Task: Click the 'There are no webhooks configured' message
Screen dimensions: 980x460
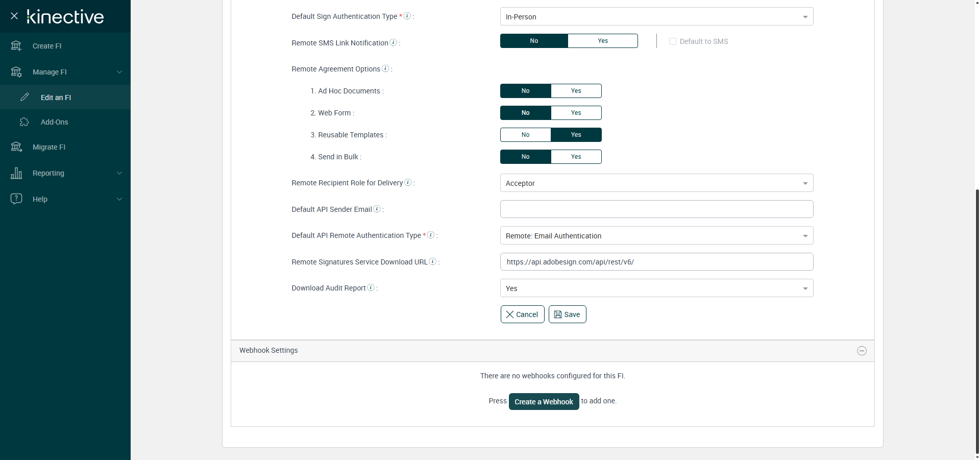Action: pyautogui.click(x=553, y=376)
